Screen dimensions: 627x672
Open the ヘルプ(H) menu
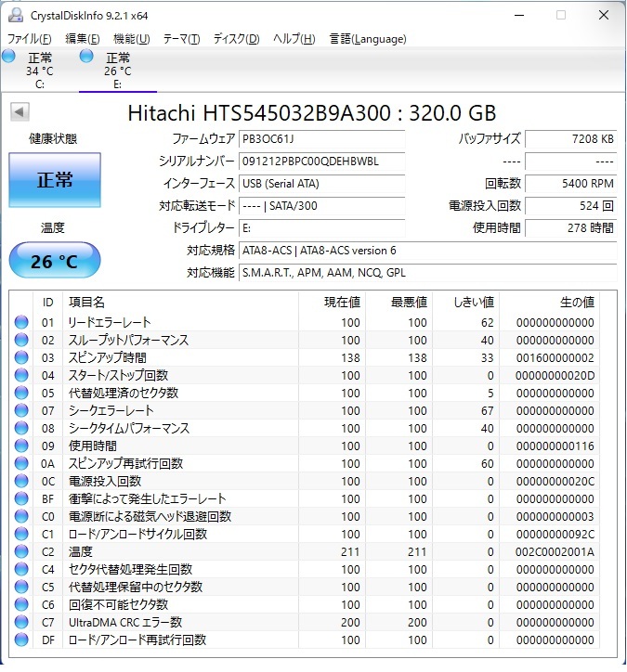tap(294, 39)
